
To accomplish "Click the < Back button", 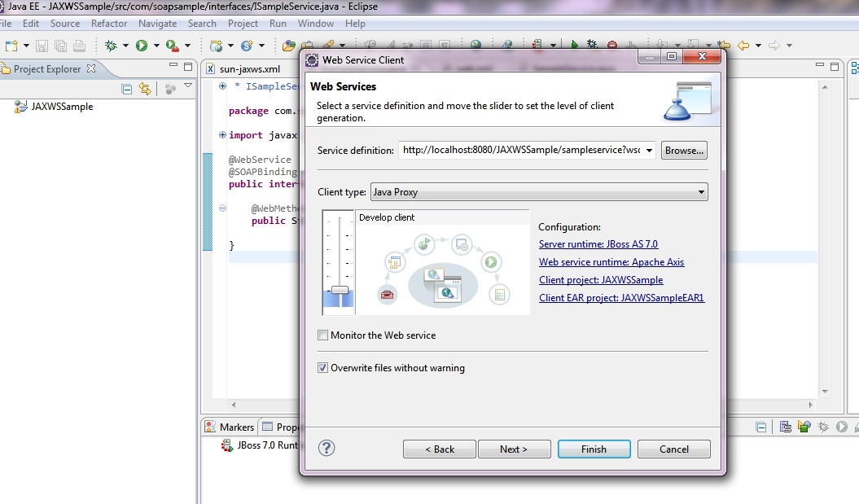I will point(440,449).
